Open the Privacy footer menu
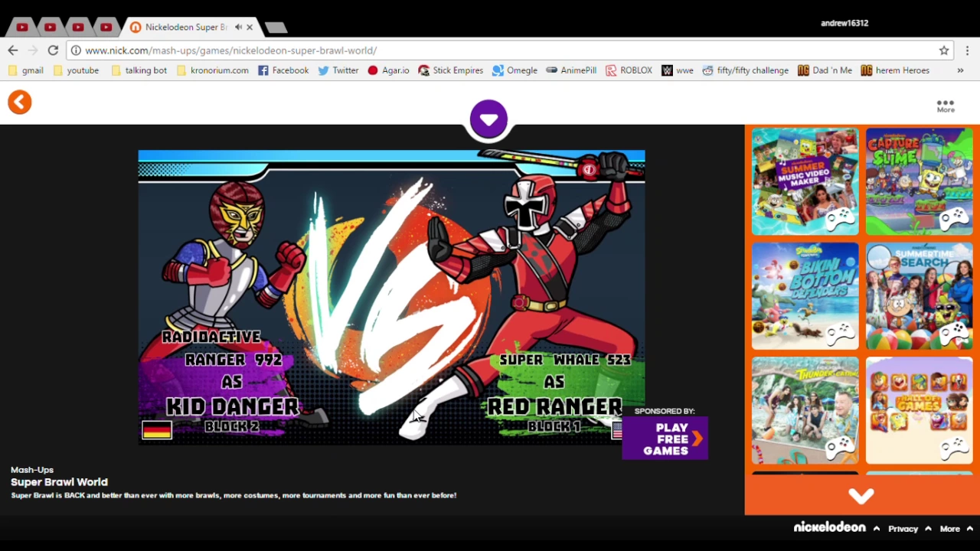Viewport: 980px width, 551px height. click(903, 529)
